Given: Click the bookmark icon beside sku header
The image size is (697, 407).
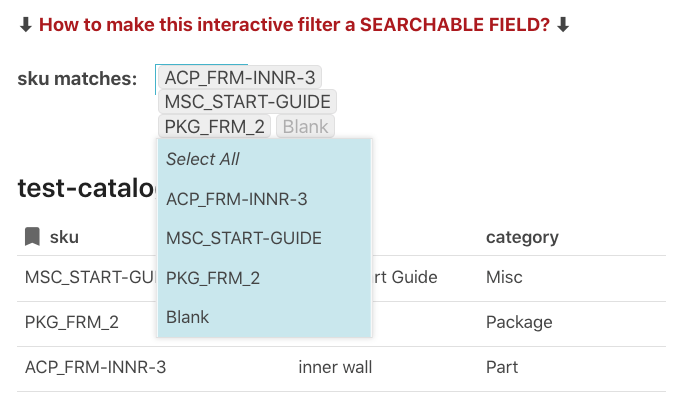Looking at the screenshot, I should click(x=33, y=237).
